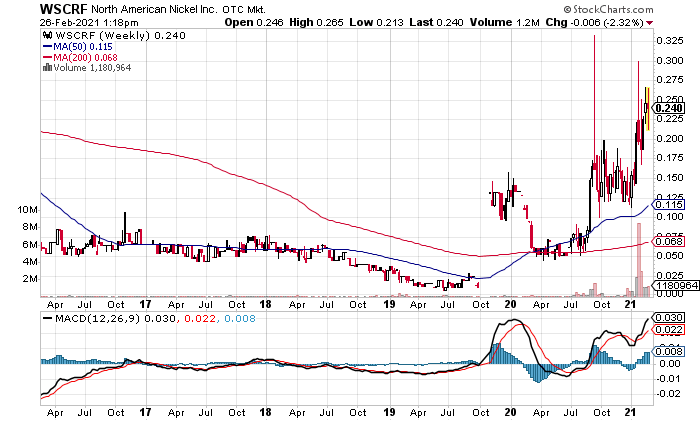Click the WSCRF ticker symbol in title
The image size is (700, 421).
(x=64, y=9)
